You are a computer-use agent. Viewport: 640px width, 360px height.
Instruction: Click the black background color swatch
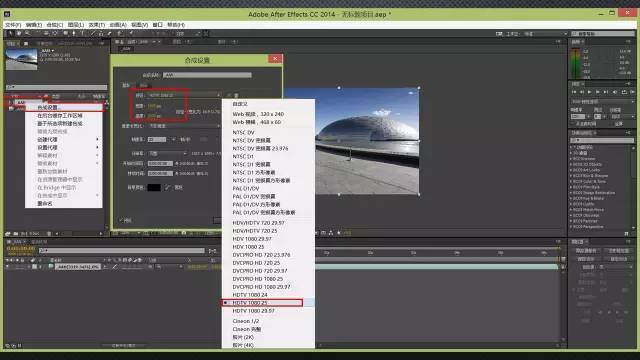click(x=154, y=187)
